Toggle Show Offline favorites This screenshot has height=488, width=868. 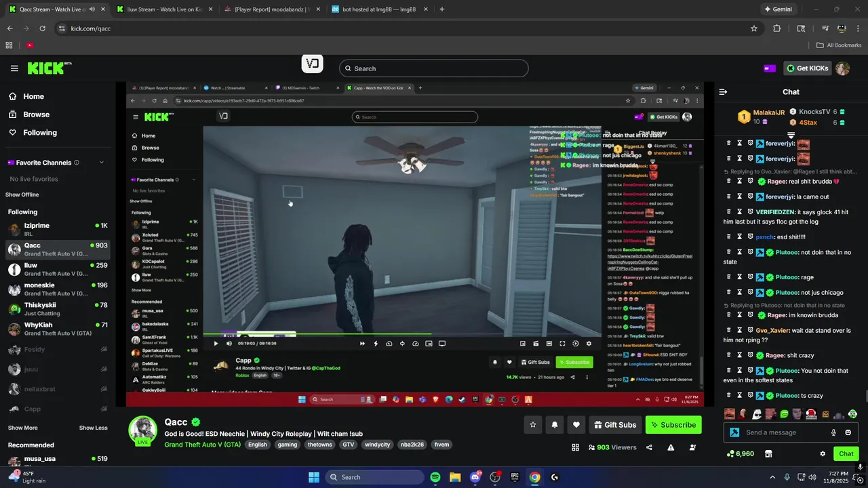point(22,195)
